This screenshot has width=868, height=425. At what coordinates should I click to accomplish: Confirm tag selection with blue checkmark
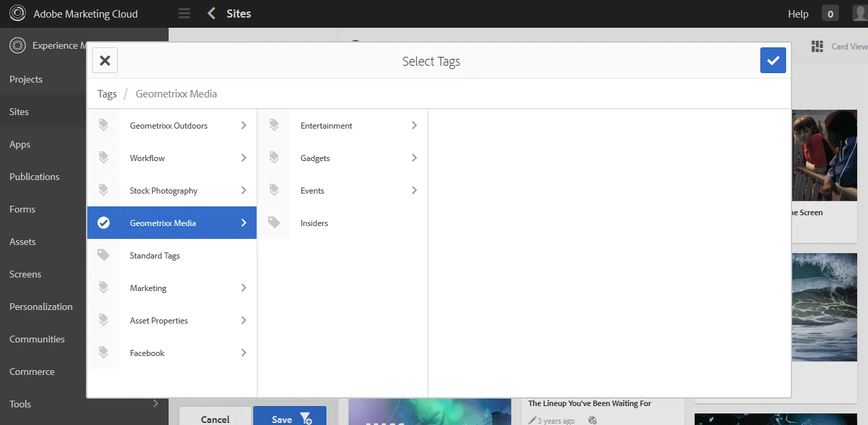point(773,60)
